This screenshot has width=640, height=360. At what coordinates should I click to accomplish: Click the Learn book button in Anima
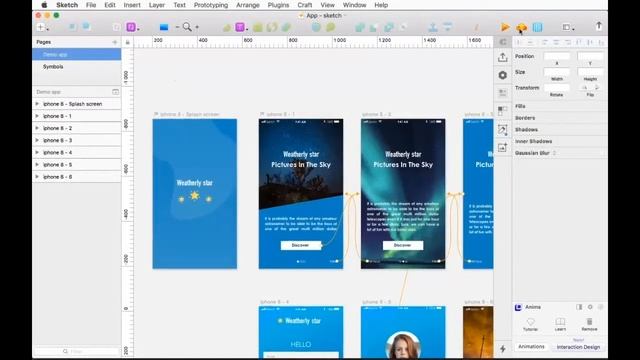[x=560, y=324]
